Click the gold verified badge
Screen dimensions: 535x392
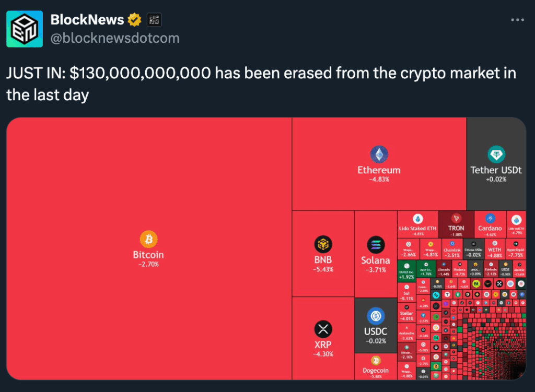[x=135, y=20]
